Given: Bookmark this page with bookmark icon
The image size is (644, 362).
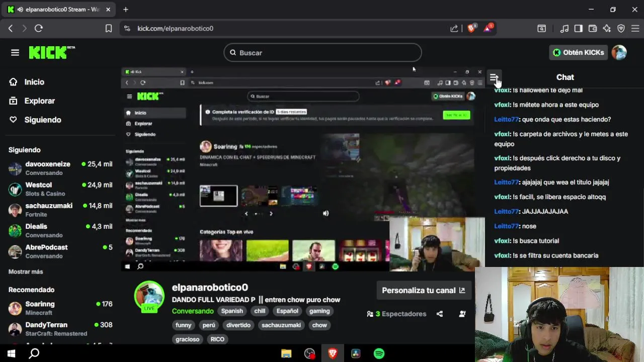Looking at the screenshot, I should [x=109, y=29].
